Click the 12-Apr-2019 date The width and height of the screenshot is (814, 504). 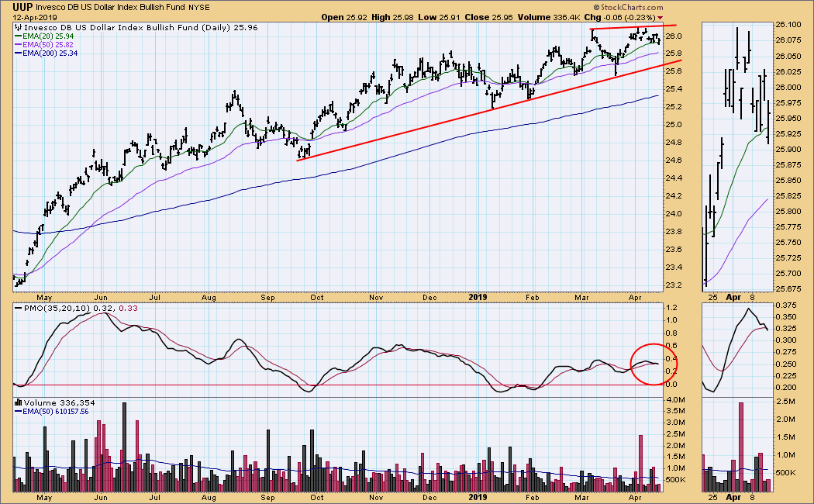pyautogui.click(x=36, y=18)
